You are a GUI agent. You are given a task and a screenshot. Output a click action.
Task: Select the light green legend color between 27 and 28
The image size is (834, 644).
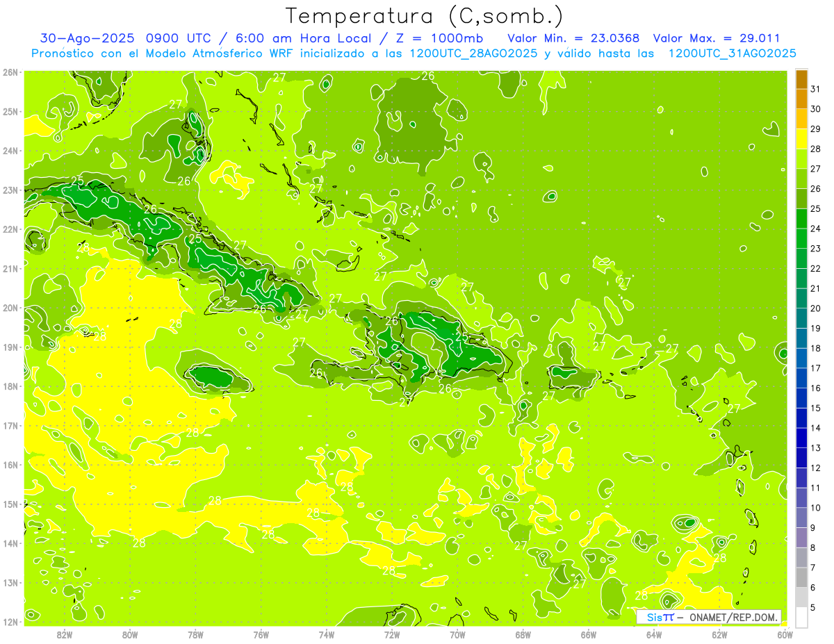(x=801, y=158)
